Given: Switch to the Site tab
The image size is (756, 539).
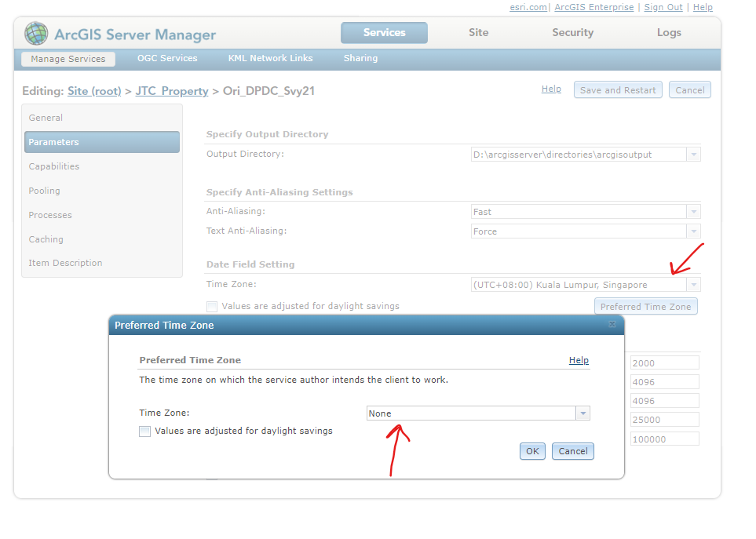Looking at the screenshot, I should pyautogui.click(x=478, y=32).
